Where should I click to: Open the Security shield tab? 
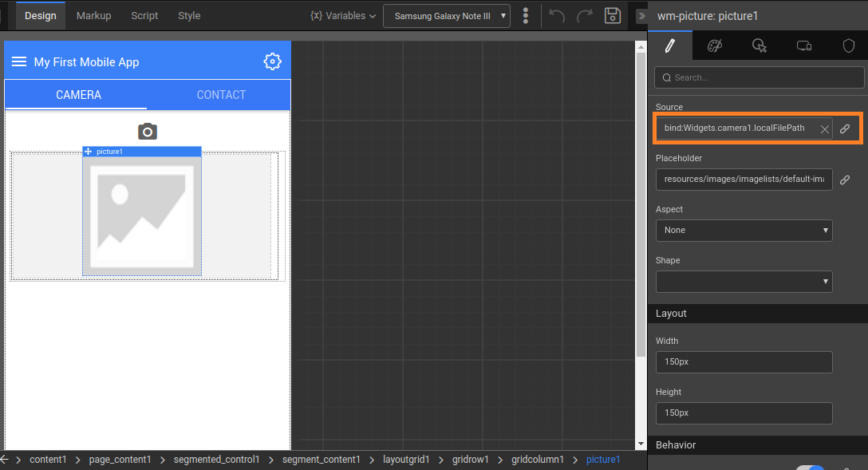point(849,45)
